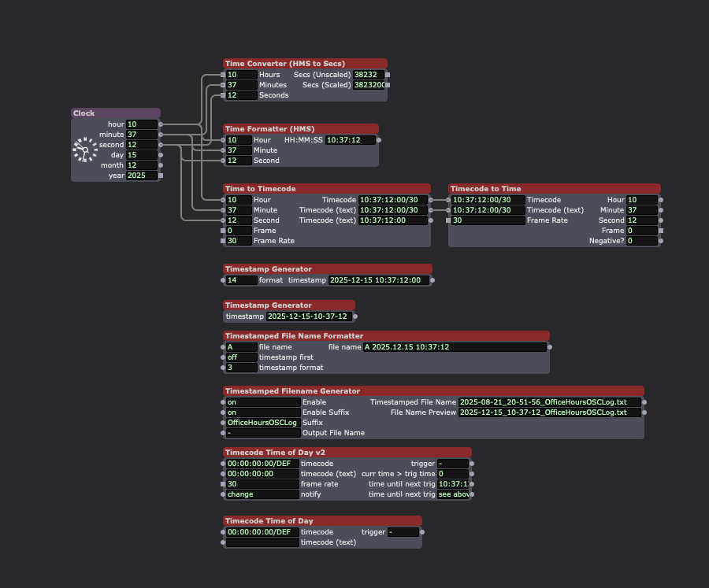
Task: Click the File Name Preview output port
Action: [644, 412]
